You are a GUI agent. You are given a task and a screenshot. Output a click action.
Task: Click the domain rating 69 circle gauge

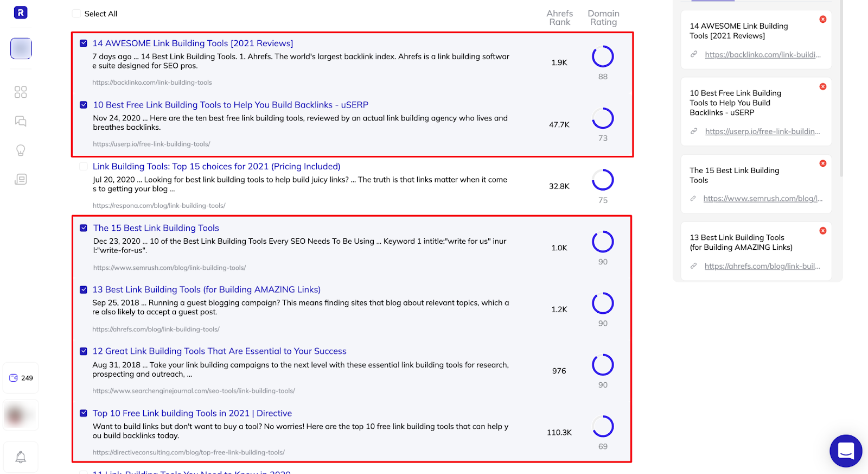pyautogui.click(x=603, y=426)
